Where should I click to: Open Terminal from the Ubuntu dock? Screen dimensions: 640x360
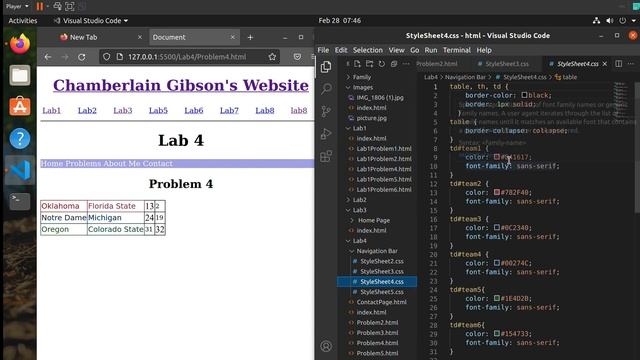[20, 201]
